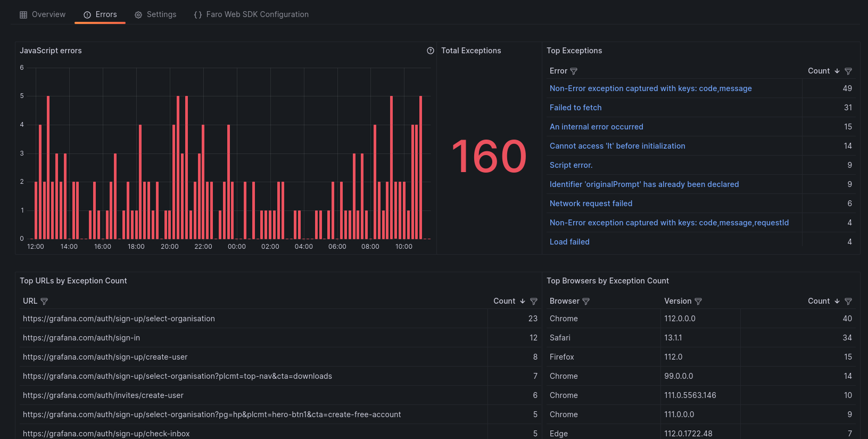Filter the URL column
This screenshot has width=868, height=439.
coord(44,301)
